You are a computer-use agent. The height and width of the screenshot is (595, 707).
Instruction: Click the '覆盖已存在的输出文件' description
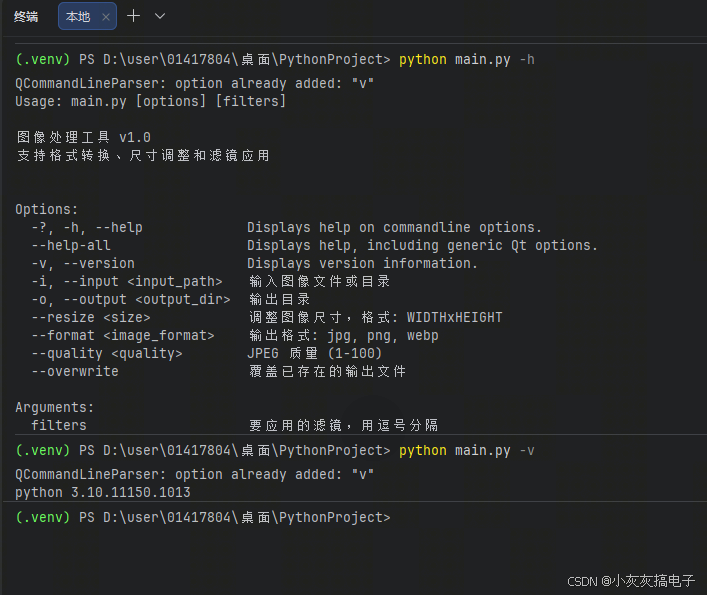pos(327,371)
